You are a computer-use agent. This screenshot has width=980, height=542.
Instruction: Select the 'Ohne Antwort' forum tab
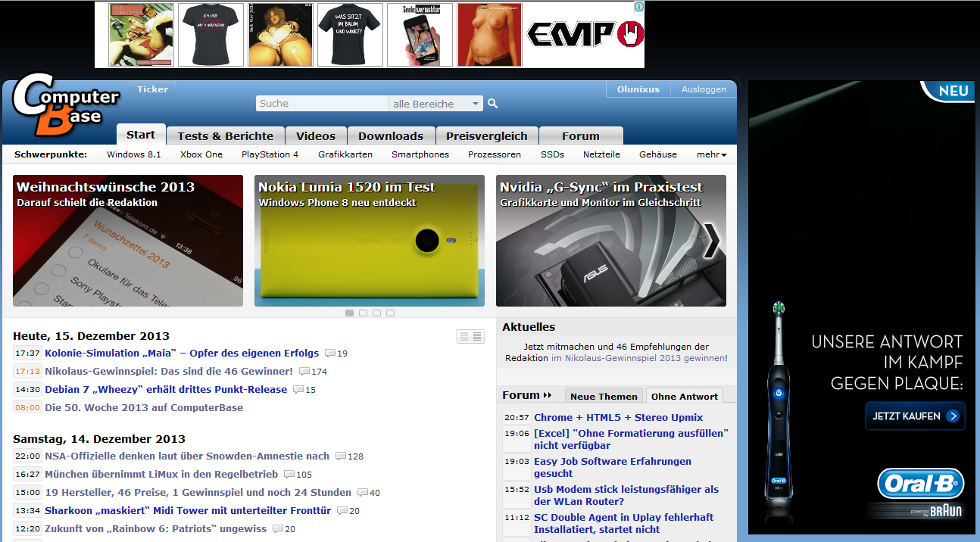pos(685,396)
